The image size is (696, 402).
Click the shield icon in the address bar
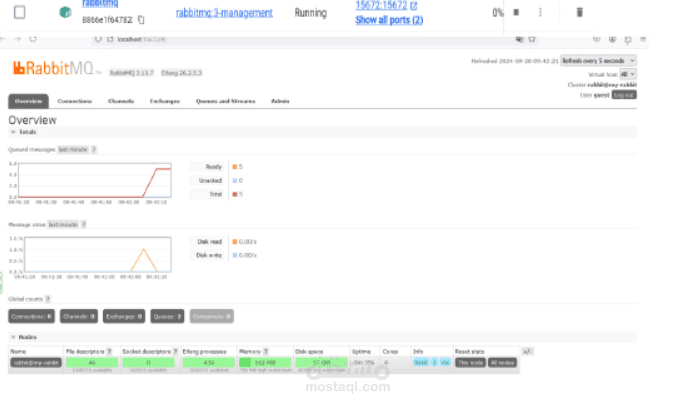[x=98, y=39]
